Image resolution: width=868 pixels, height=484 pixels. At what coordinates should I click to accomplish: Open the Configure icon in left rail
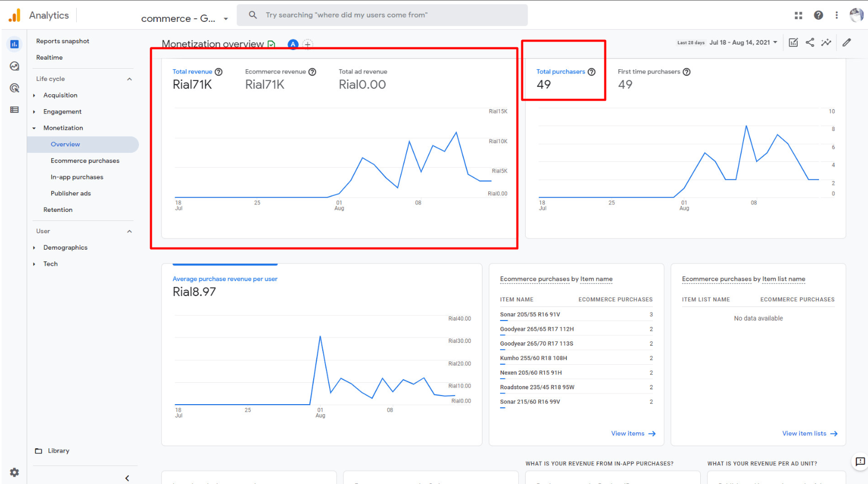pyautogui.click(x=14, y=110)
